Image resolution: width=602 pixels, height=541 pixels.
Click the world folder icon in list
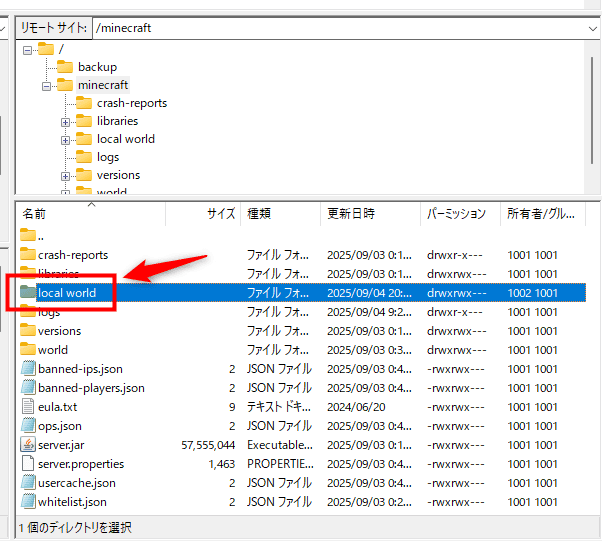pyautogui.click(x=28, y=349)
